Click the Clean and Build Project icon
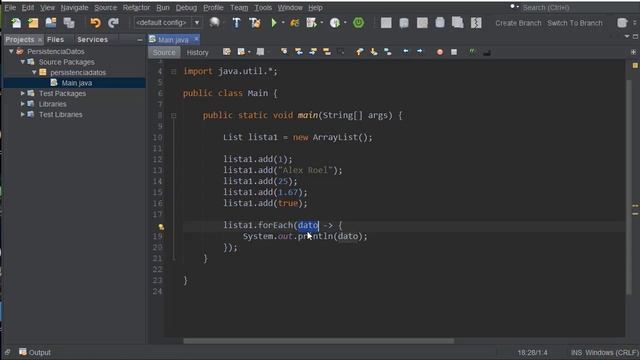Screen dimensions: 640x360 click(x=255, y=23)
